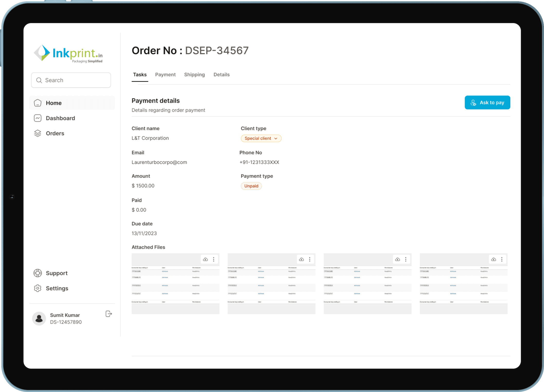Expand the Special client dropdown
The image size is (544, 392).
(x=261, y=138)
